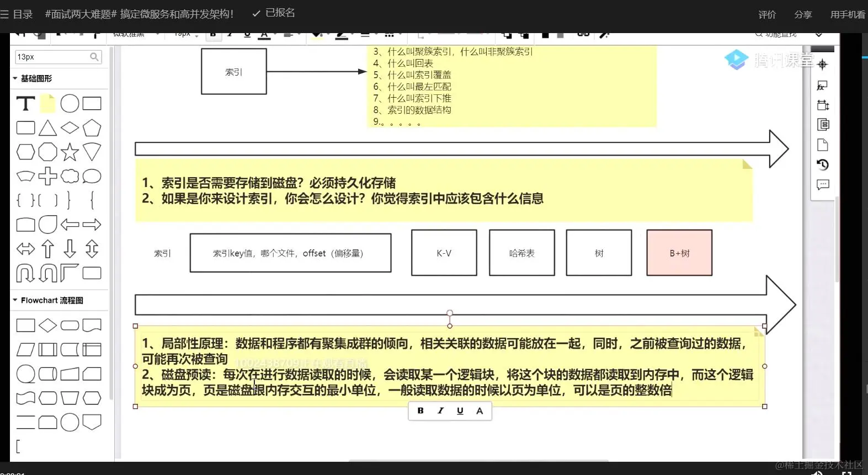Select the K-V box on canvas
868x475 pixels.
click(444, 253)
